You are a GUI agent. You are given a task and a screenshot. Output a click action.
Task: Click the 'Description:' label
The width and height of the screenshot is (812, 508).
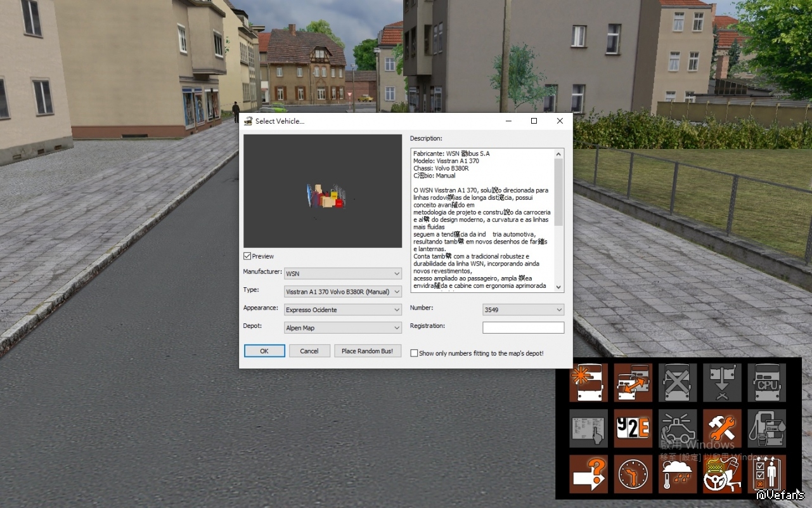coord(426,138)
